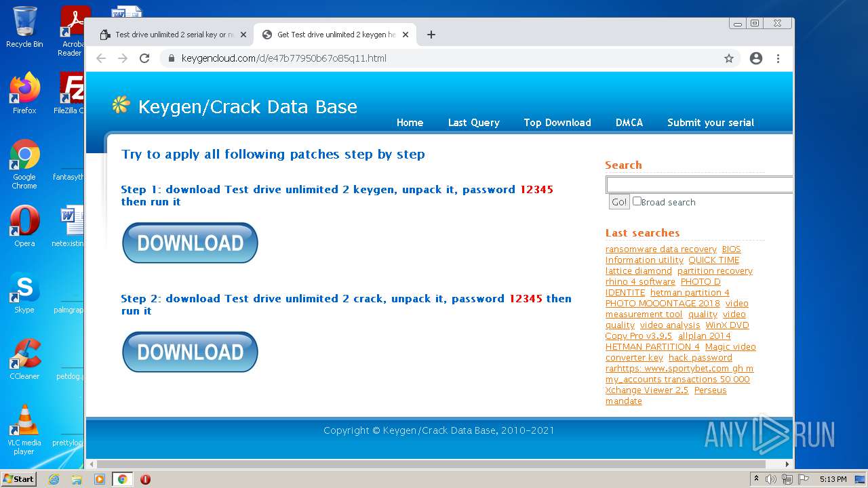Open 'PHOTO MOOONTAGE 2018' link

click(x=663, y=304)
